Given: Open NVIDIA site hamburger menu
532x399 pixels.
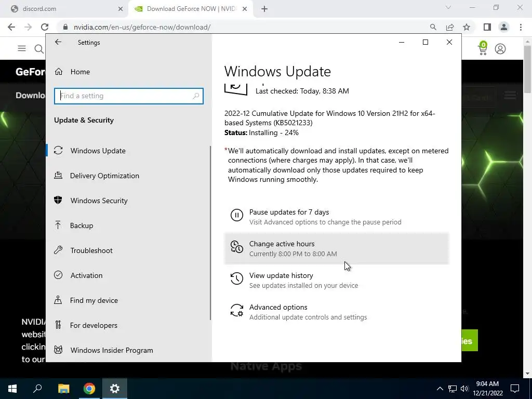Looking at the screenshot, I should tap(22, 48).
